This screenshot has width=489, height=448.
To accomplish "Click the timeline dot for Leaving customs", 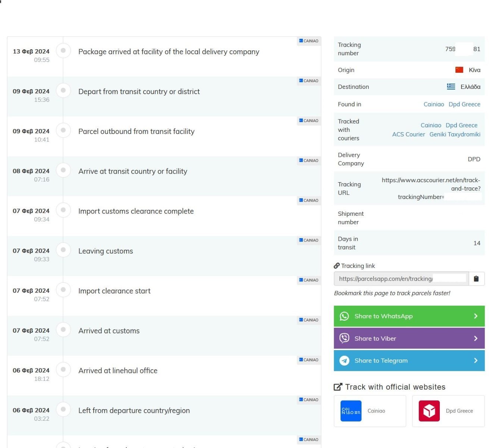I will point(63,250).
